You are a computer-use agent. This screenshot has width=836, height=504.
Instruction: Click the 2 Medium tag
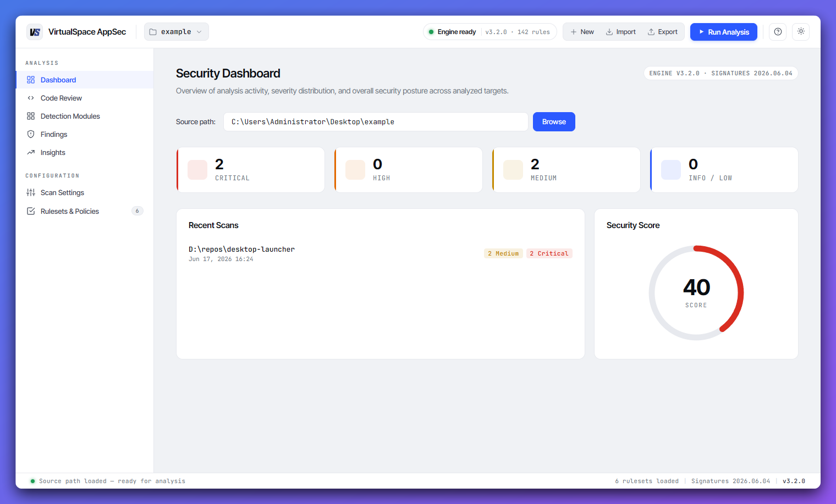(503, 253)
